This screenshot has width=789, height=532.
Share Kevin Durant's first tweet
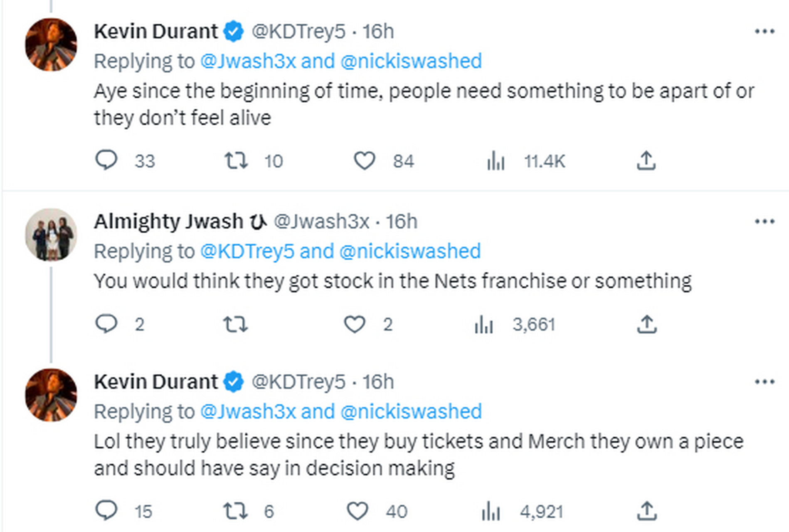coord(646,160)
